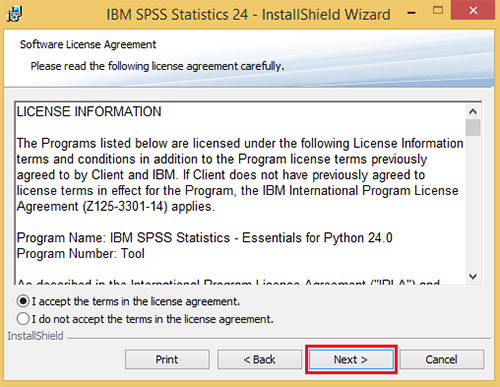Click the Print button
The image size is (500, 387).
point(167,359)
